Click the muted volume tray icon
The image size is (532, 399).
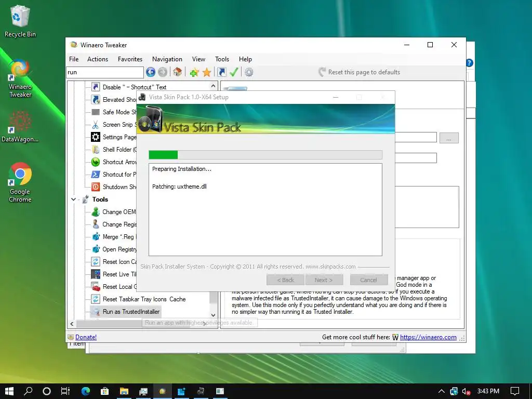pyautogui.click(x=466, y=391)
